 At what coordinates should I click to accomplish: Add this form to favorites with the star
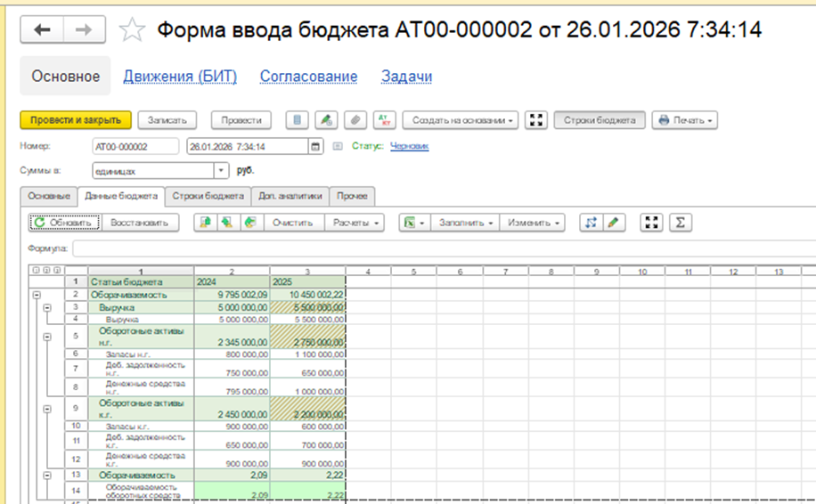tap(132, 31)
